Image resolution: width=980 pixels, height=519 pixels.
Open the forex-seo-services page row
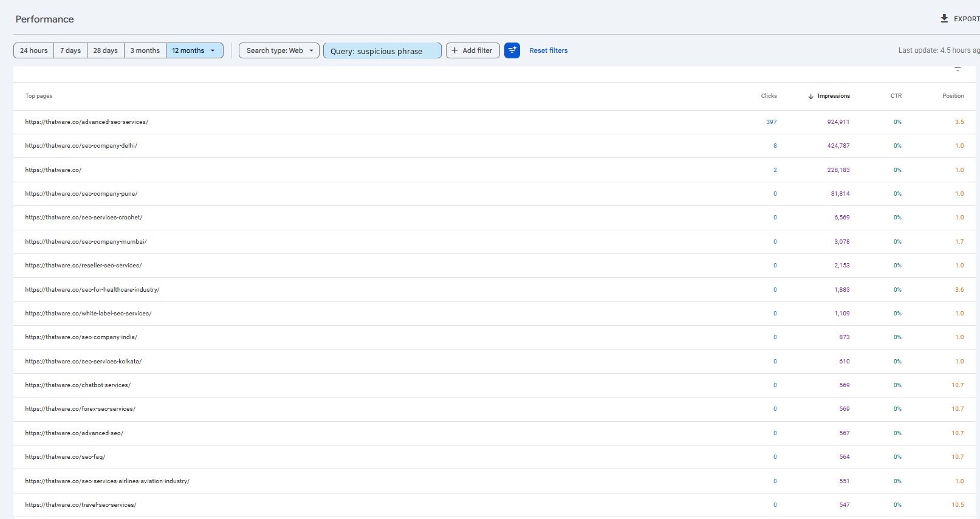pos(495,409)
